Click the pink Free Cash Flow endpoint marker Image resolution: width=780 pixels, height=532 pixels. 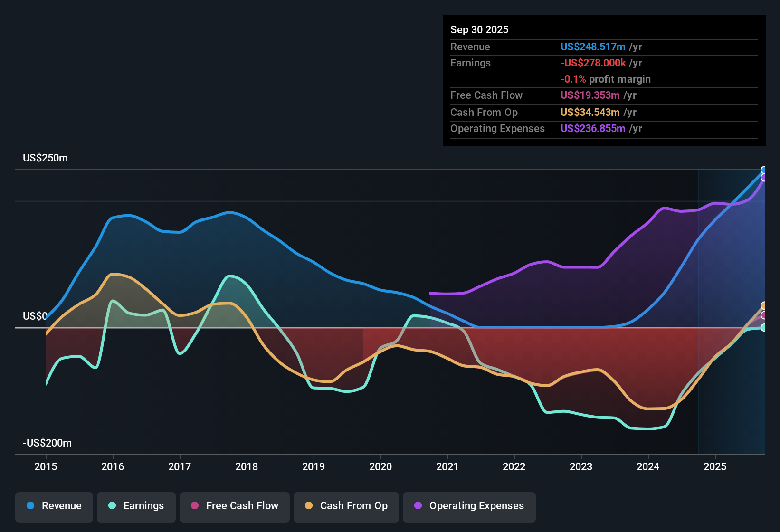pyautogui.click(x=764, y=315)
